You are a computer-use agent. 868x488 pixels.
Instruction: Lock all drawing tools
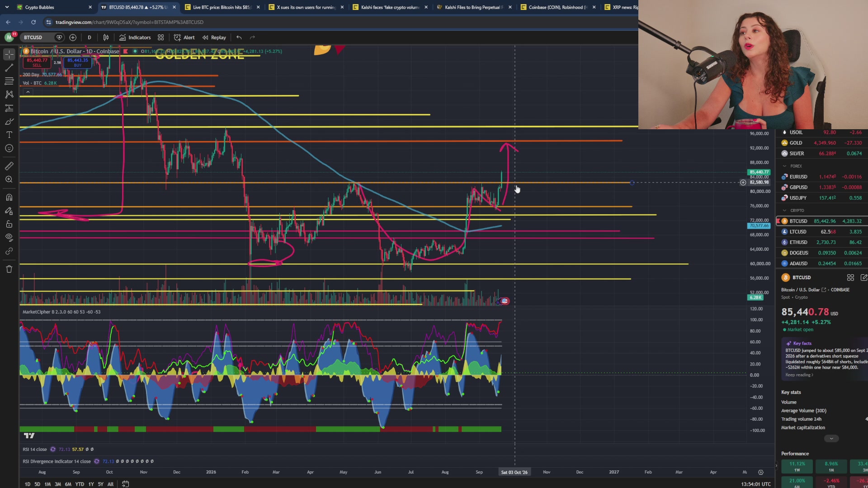coord(9,224)
